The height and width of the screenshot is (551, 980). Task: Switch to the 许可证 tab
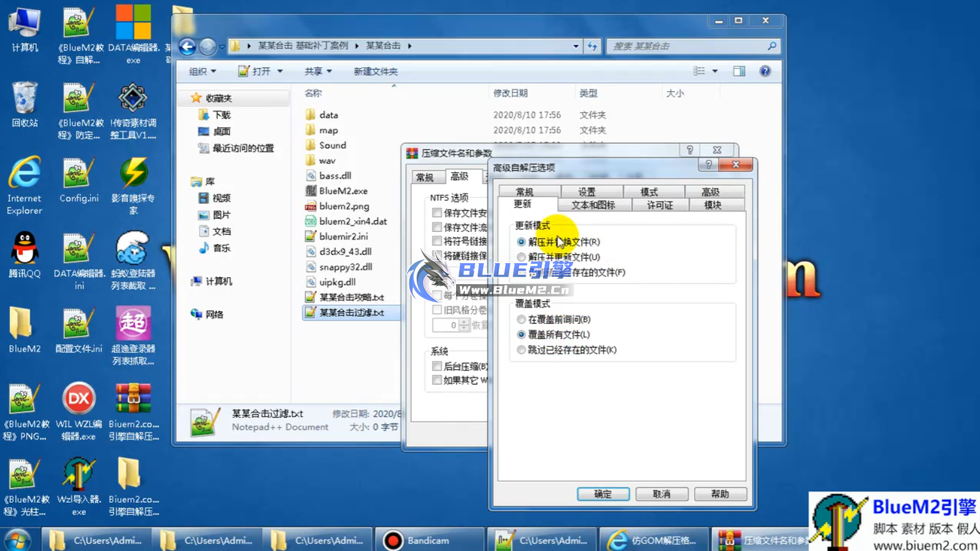pos(659,205)
